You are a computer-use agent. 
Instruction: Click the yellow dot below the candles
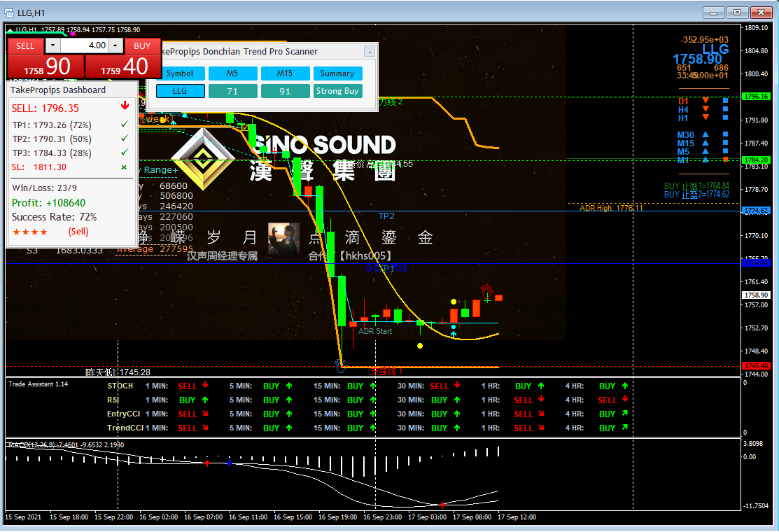(420, 346)
